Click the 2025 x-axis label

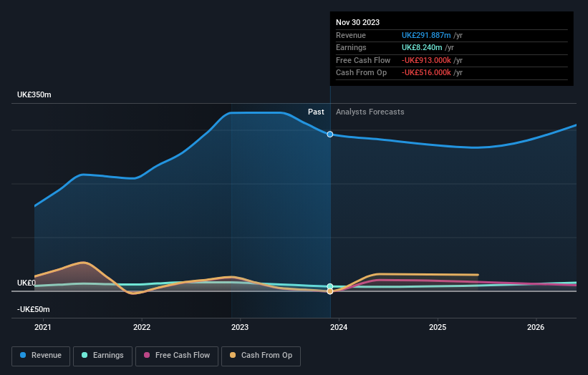click(438, 327)
